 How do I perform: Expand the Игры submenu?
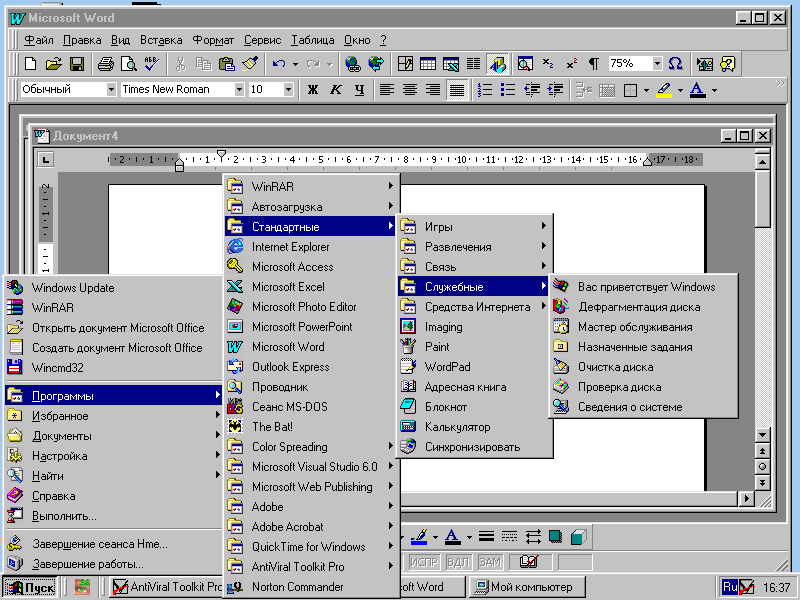pos(474,227)
